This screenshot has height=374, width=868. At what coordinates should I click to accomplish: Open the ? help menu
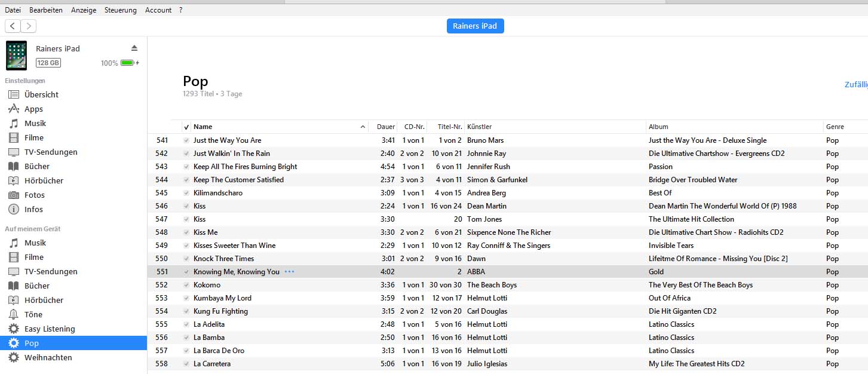coord(181,10)
